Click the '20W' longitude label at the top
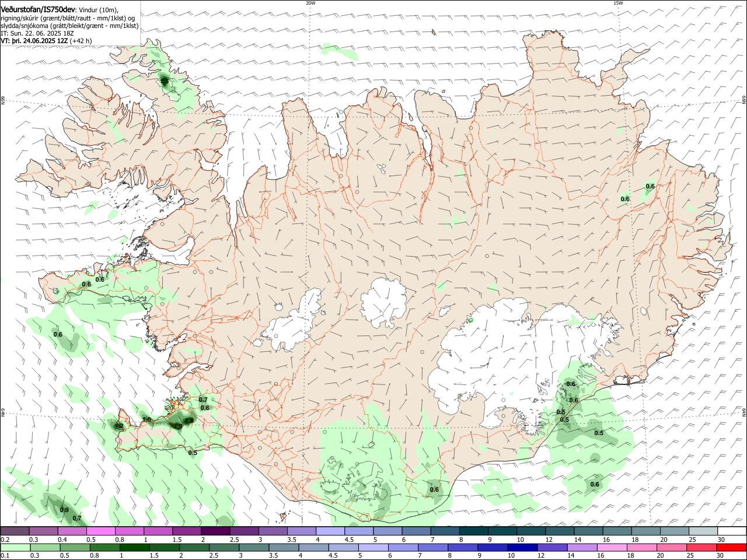This screenshot has width=747, height=560. [x=310, y=3]
